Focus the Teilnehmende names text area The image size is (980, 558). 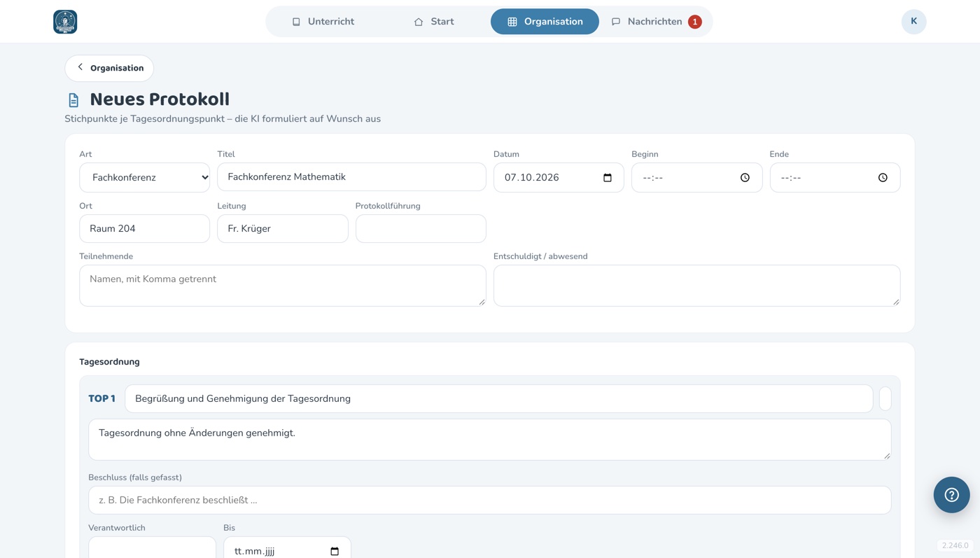[x=283, y=286]
